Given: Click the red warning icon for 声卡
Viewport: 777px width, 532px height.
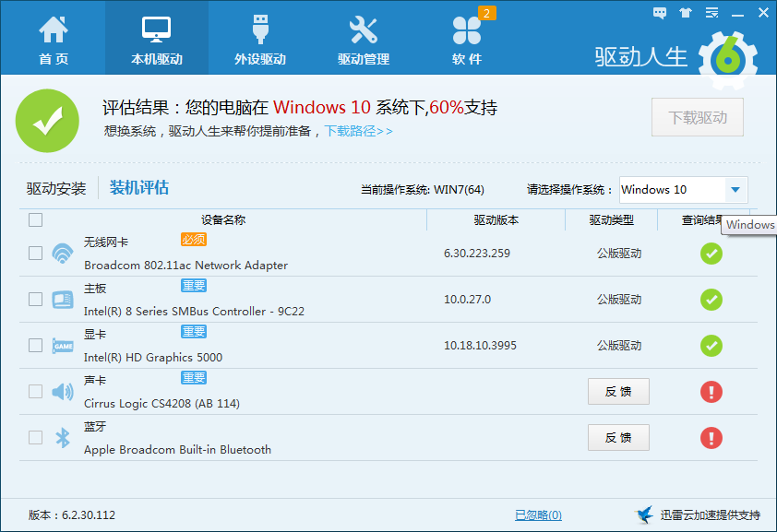Looking at the screenshot, I should coord(711,392).
